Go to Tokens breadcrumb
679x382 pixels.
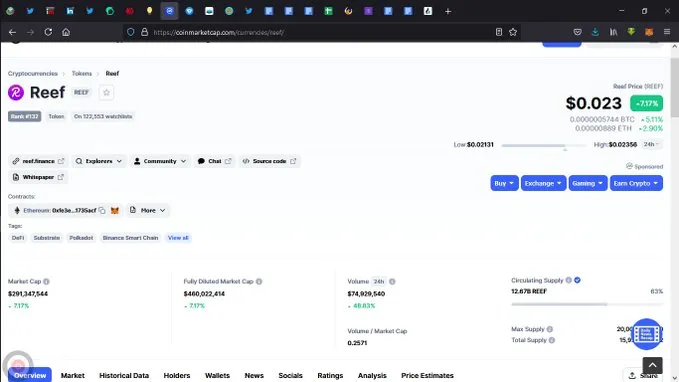pos(82,74)
